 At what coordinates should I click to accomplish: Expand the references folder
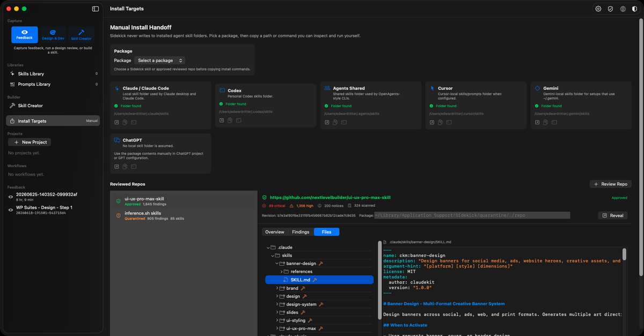pos(281,272)
